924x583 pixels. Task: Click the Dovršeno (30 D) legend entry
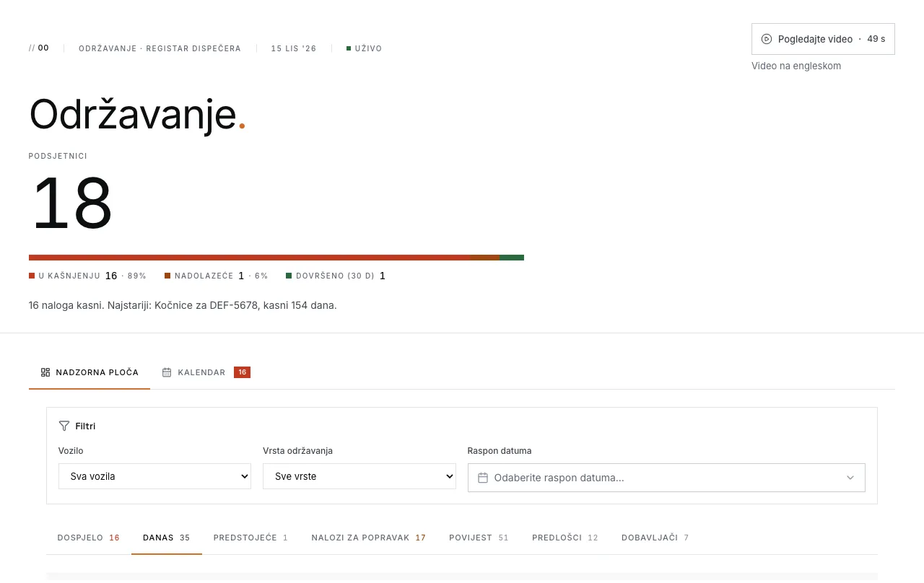click(x=336, y=276)
